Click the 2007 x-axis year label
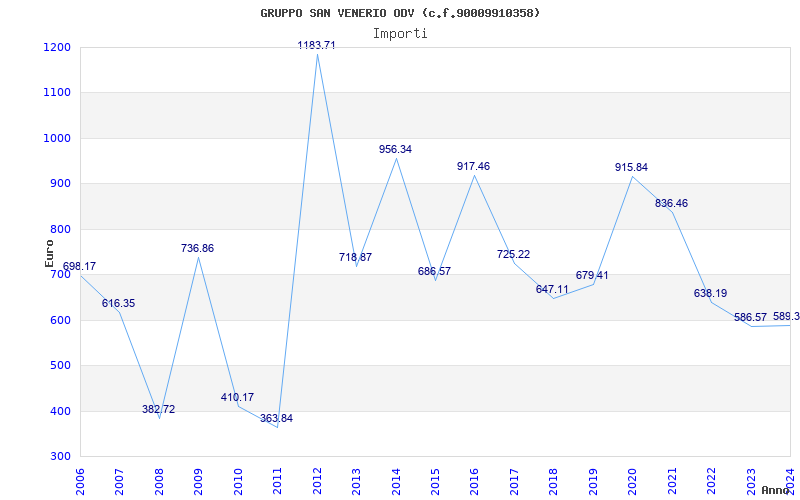 (x=119, y=481)
